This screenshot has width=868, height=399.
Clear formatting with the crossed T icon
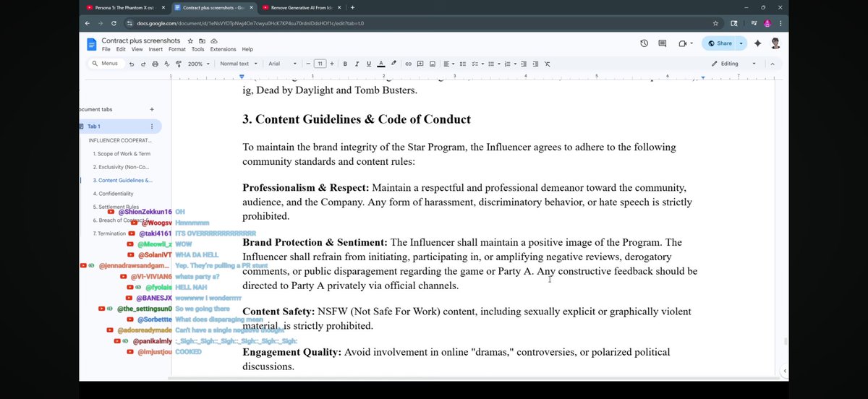(x=548, y=64)
